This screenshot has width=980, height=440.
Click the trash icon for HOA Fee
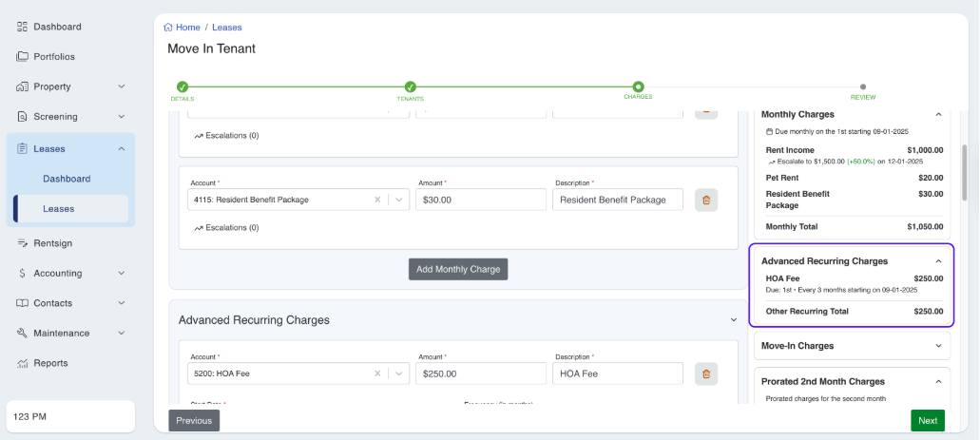click(x=705, y=373)
